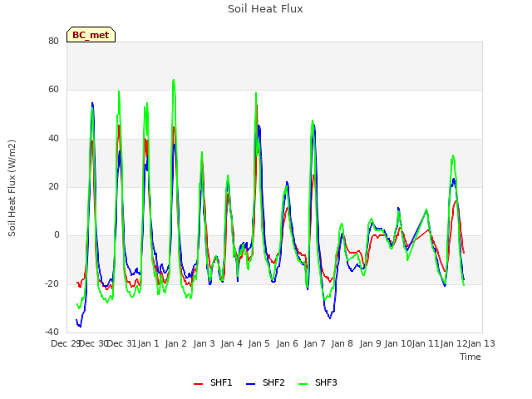Click the blue SHF2 minimum near Jan 7 night

click(x=330, y=318)
